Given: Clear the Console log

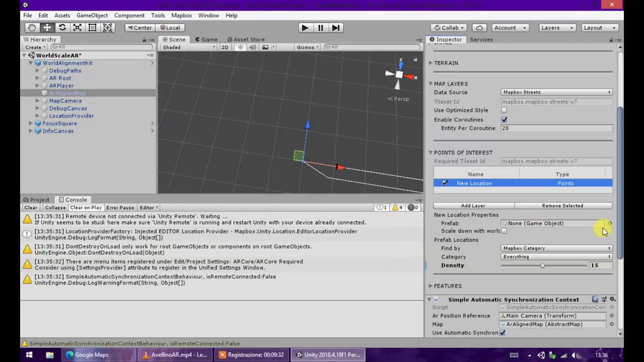Looking at the screenshot, I should click(x=31, y=208).
